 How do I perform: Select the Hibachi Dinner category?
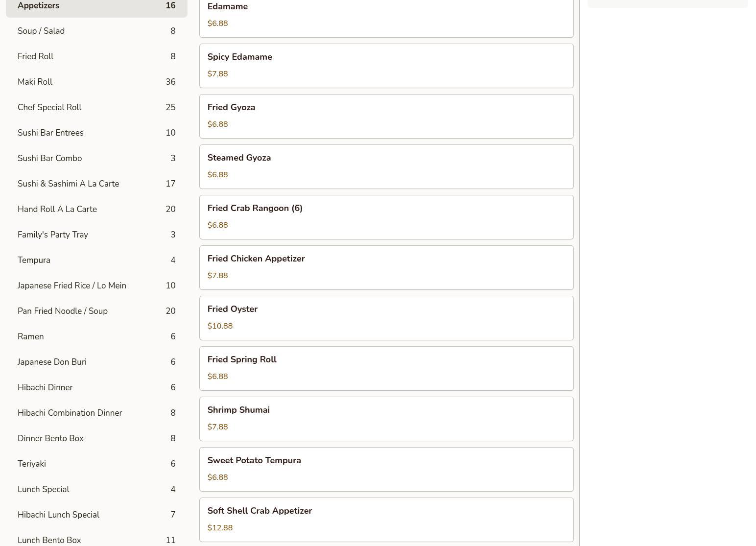point(96,387)
